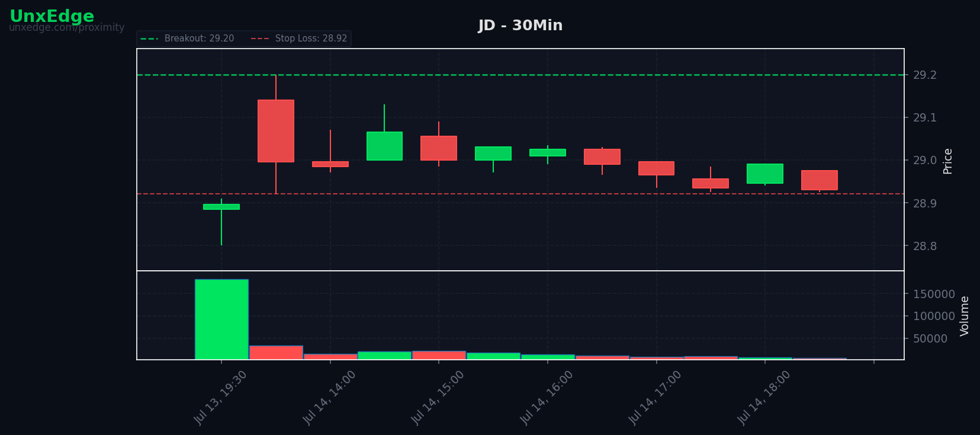Select the tall green volume bar
The image size is (980, 435).
tap(221, 319)
